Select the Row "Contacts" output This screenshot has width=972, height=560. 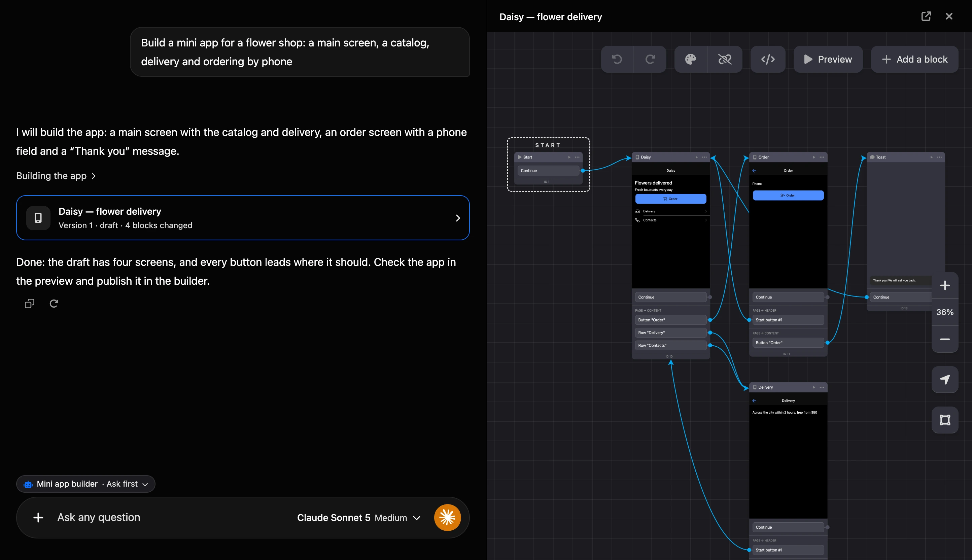pos(671,345)
